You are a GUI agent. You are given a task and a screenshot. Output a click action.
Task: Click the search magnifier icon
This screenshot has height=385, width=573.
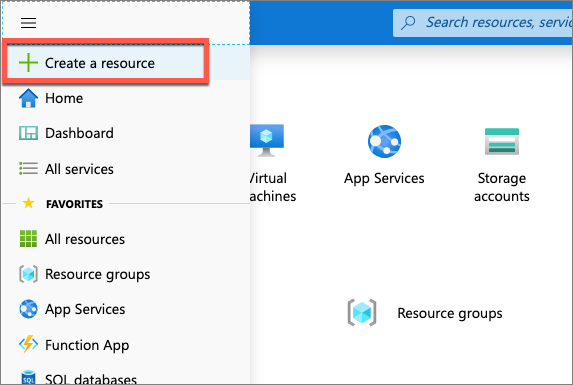click(x=408, y=23)
